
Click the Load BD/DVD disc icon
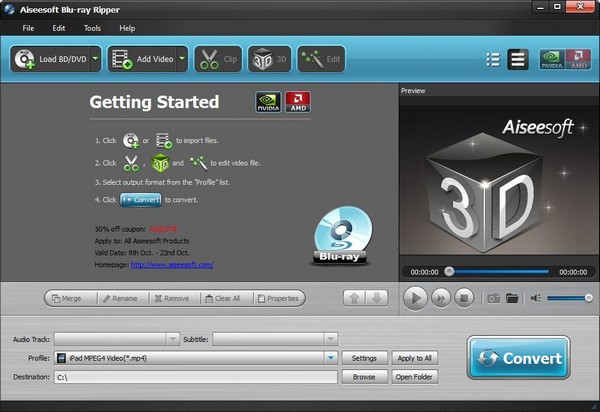point(25,59)
